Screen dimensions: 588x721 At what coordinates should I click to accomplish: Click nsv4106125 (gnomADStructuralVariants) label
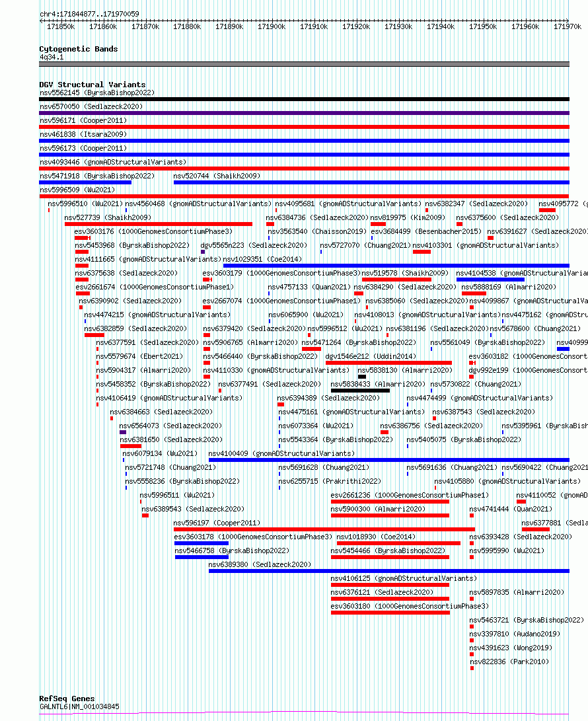tap(404, 578)
